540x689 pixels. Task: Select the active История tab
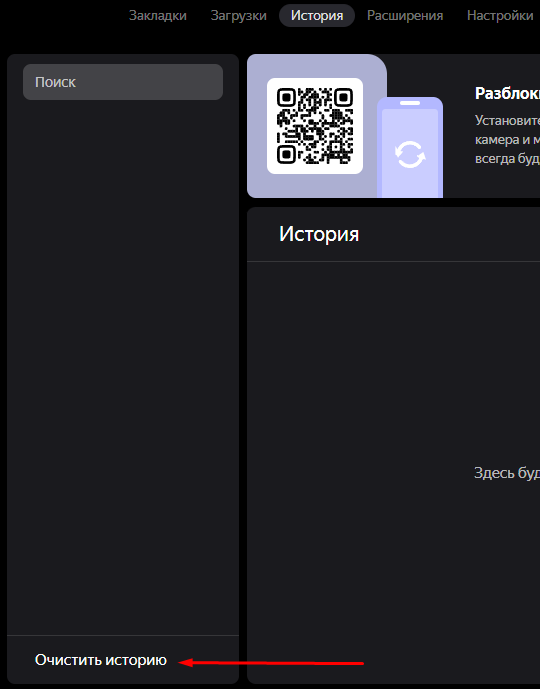[317, 16]
